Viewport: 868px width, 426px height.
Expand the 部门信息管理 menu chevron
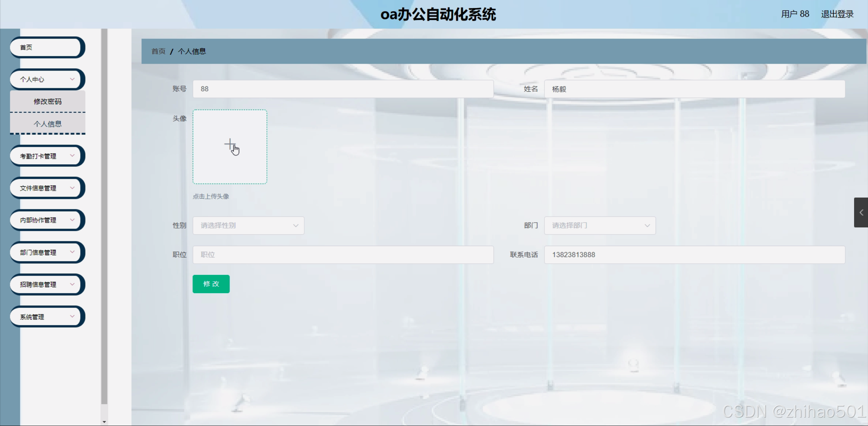click(72, 252)
